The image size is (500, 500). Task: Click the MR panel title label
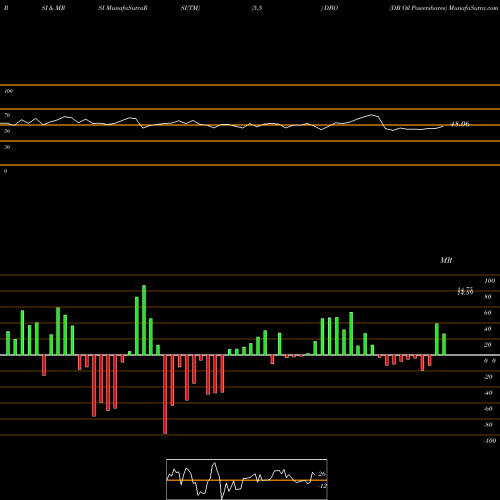point(446,260)
